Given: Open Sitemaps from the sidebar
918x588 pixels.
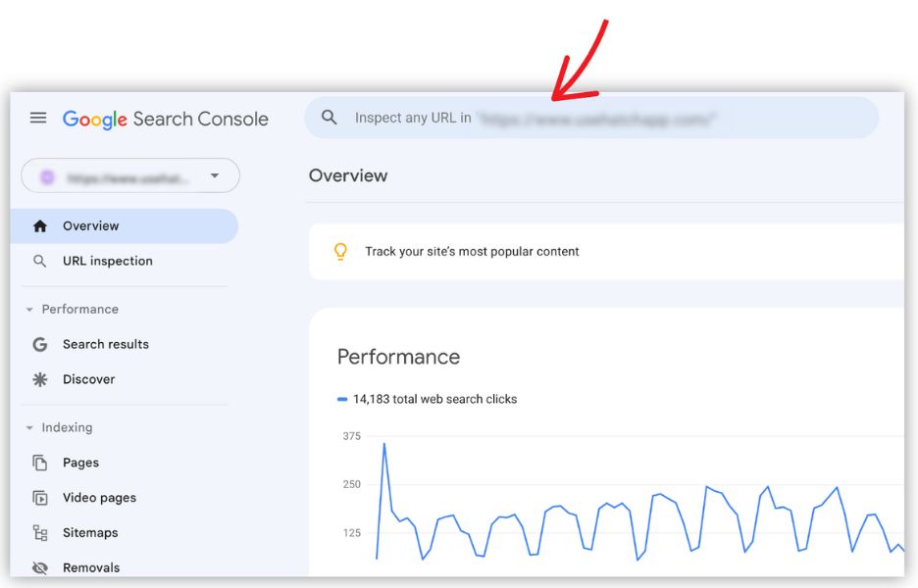Looking at the screenshot, I should point(90,533).
